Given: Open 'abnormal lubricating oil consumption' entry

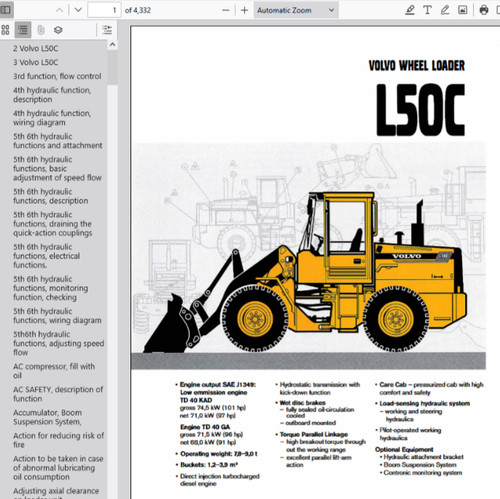Looking at the screenshot, I should [x=58, y=468].
